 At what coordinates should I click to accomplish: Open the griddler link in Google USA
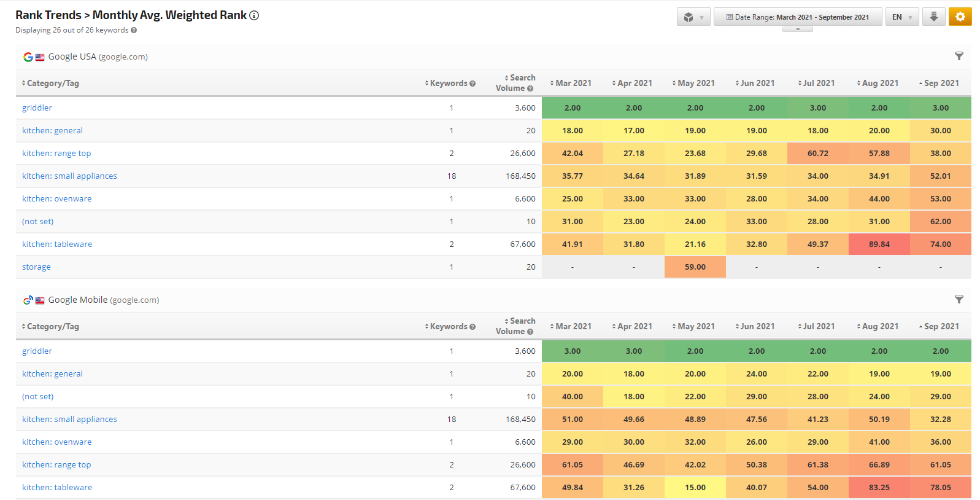37,108
